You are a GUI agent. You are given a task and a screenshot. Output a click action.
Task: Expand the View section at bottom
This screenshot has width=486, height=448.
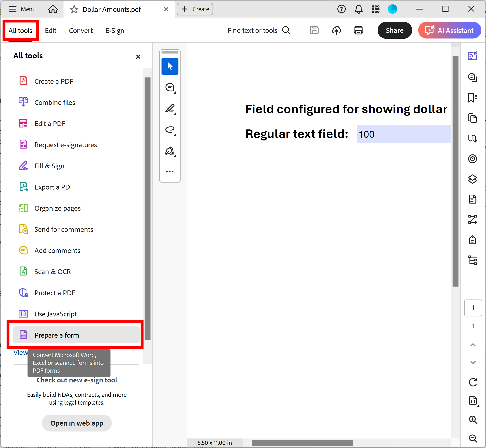coord(20,352)
